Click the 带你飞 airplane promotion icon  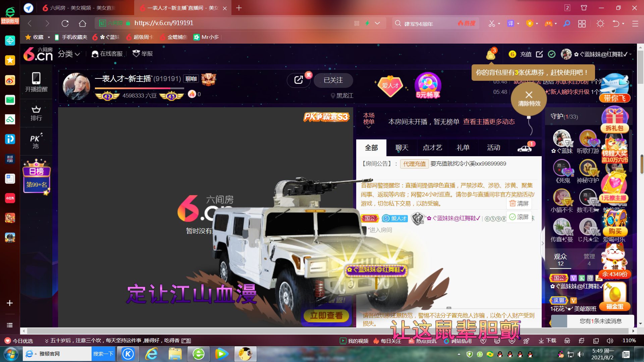click(x=614, y=89)
